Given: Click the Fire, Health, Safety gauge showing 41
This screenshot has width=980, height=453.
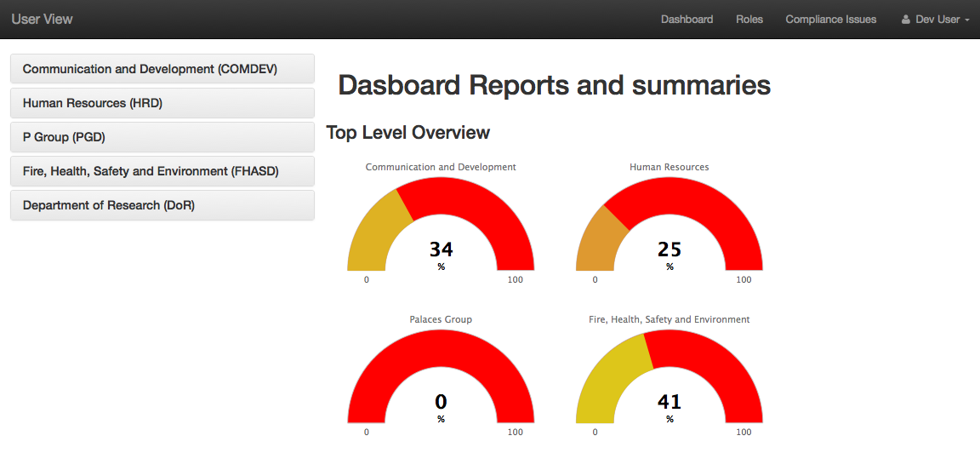Looking at the screenshot, I should (x=669, y=376).
